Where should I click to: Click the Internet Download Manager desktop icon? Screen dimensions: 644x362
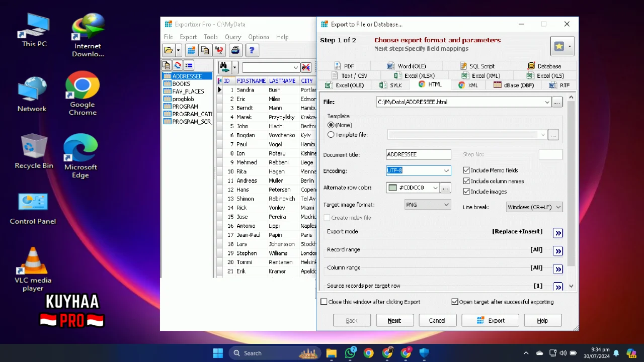coord(88,35)
